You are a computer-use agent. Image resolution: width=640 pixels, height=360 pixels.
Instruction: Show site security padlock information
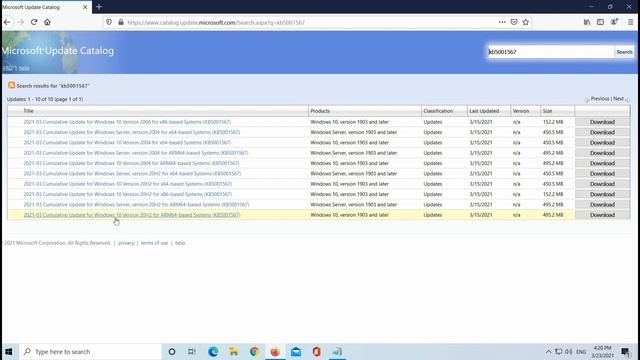tap(121, 22)
